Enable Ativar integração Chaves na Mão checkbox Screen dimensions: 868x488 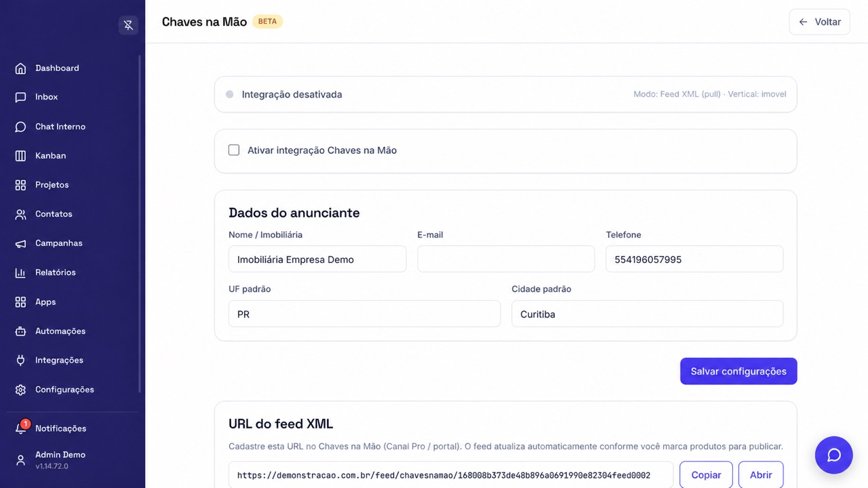234,150
